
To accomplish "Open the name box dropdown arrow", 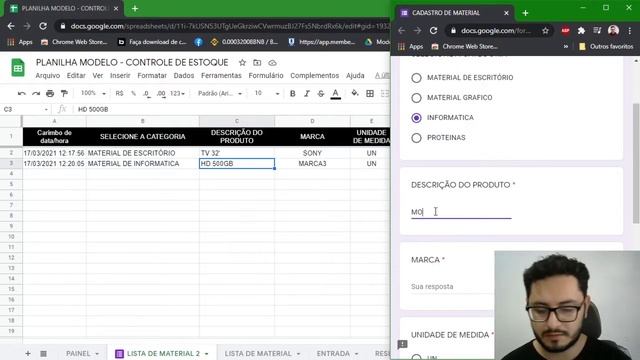I will tap(46, 109).
